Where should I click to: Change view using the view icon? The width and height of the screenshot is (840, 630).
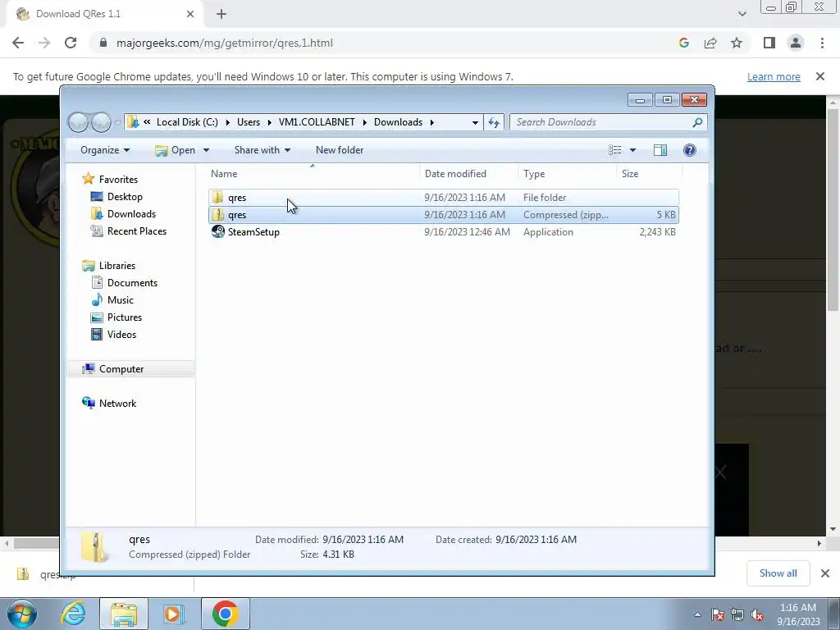tap(615, 150)
